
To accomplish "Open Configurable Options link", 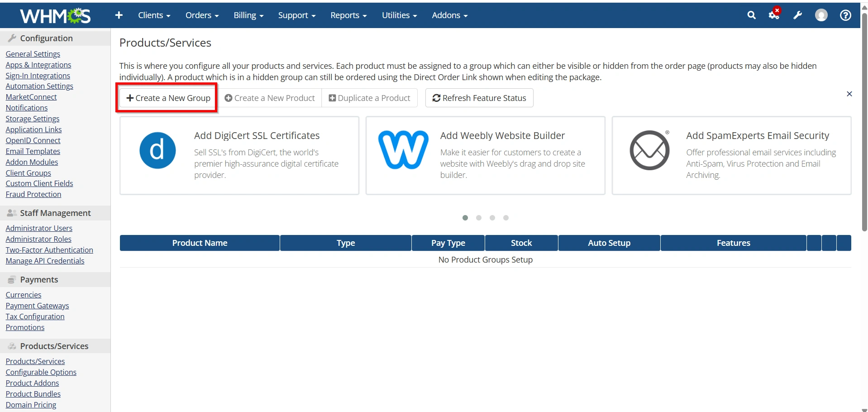I will [41, 372].
